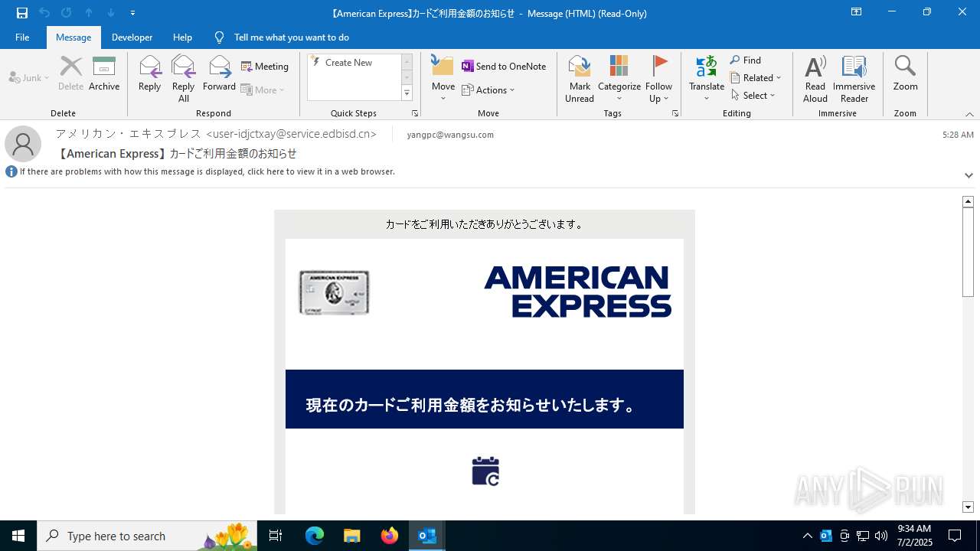
Task: Click the message scroll down arrow
Action: point(968,507)
